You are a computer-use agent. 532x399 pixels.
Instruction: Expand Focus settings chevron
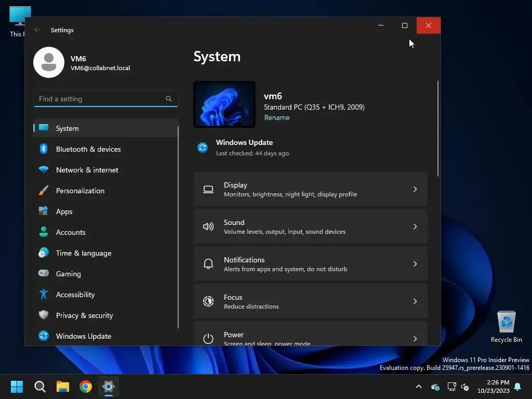(x=415, y=301)
